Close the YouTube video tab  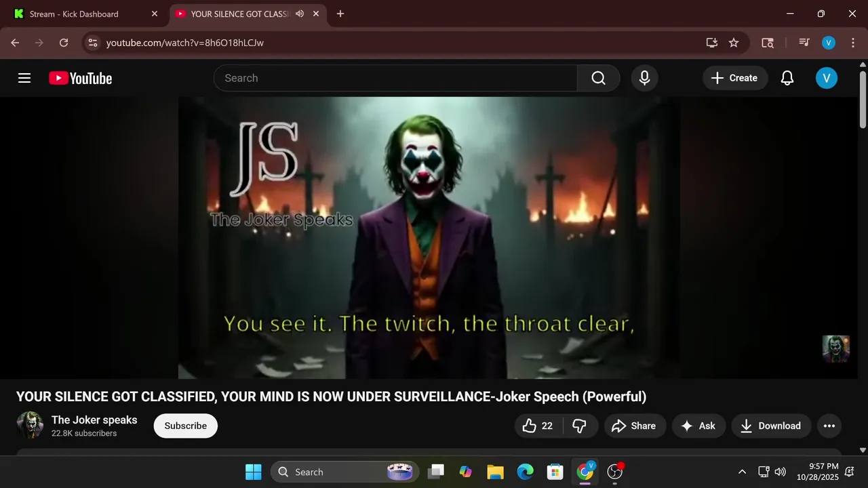click(316, 14)
